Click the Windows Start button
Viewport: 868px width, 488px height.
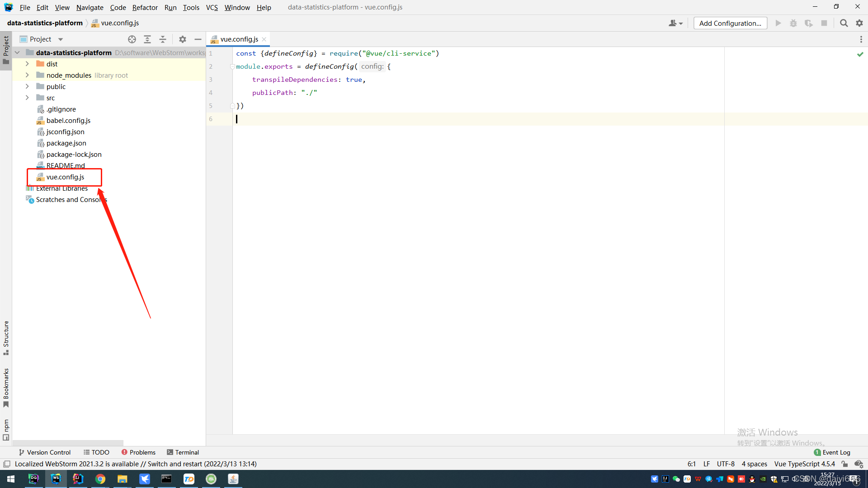11,479
